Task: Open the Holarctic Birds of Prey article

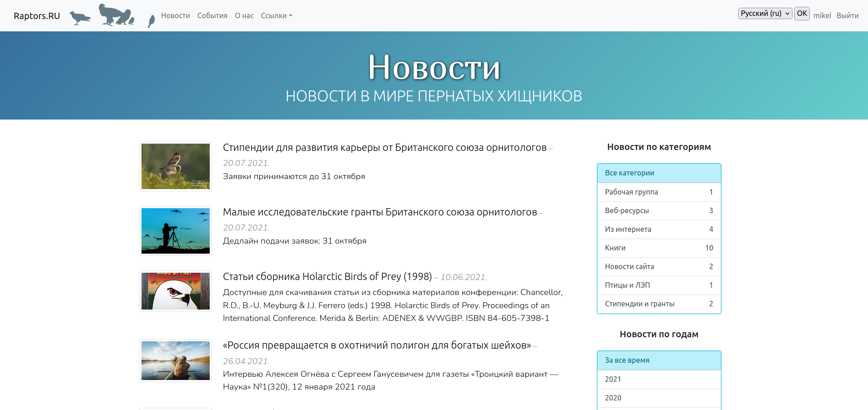Action: pyautogui.click(x=327, y=276)
